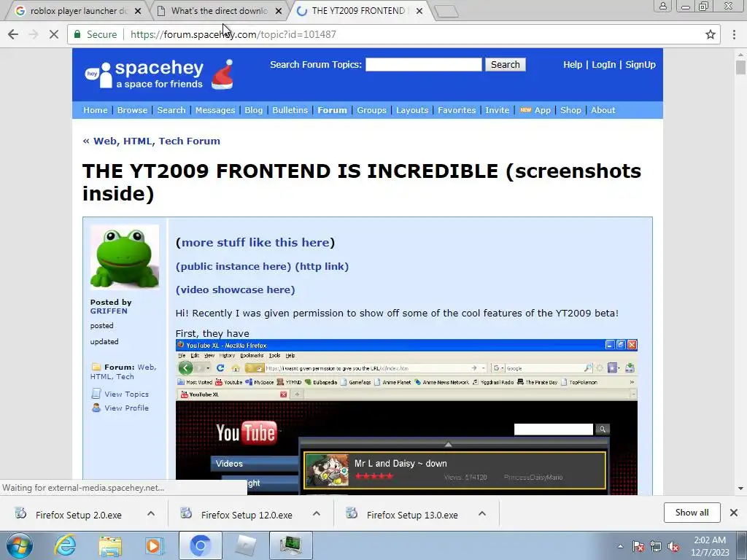Open Blog in the spacehey nav
Image resolution: width=747 pixels, height=560 pixels.
(253, 110)
